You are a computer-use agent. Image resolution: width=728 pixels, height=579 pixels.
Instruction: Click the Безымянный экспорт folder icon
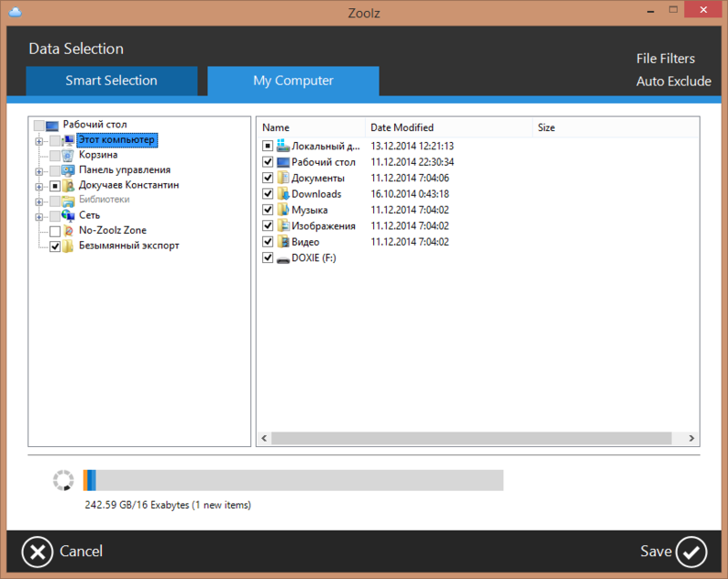pyautogui.click(x=67, y=246)
